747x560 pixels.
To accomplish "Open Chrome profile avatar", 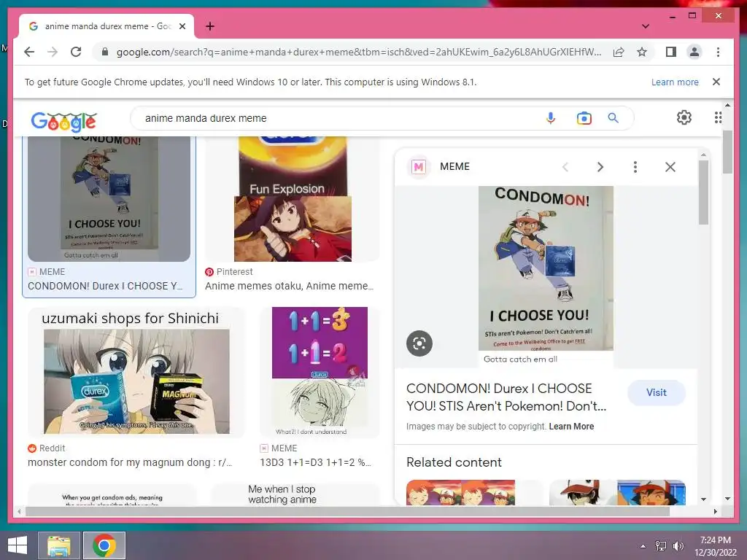I will tap(694, 52).
